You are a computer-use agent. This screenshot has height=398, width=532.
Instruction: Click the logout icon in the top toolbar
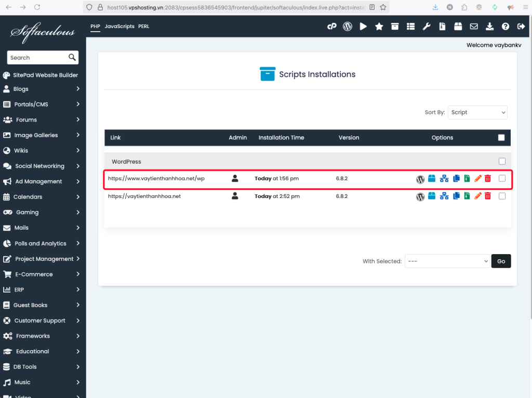[x=521, y=26]
